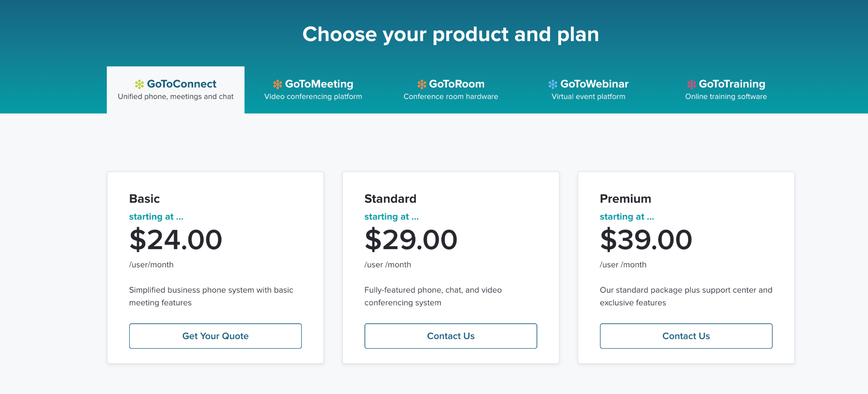Click the Premium plan heading
Screen dimensions: 868x394
[x=625, y=199]
